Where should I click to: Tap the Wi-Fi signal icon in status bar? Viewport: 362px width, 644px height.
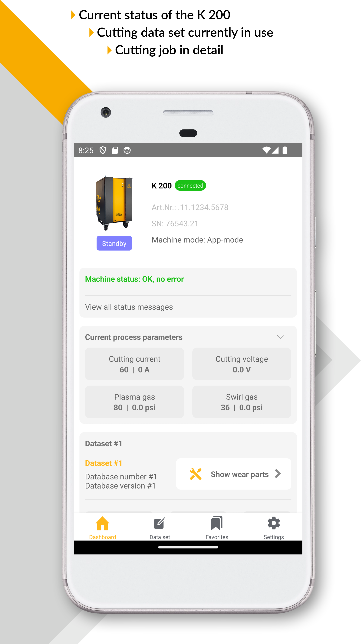click(266, 150)
